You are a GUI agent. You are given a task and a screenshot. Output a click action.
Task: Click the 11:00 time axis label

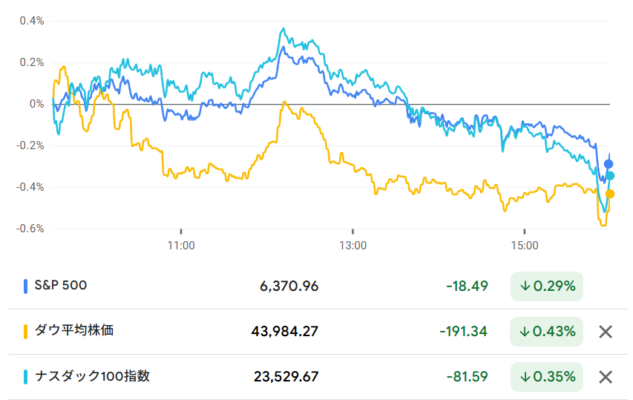click(x=181, y=245)
